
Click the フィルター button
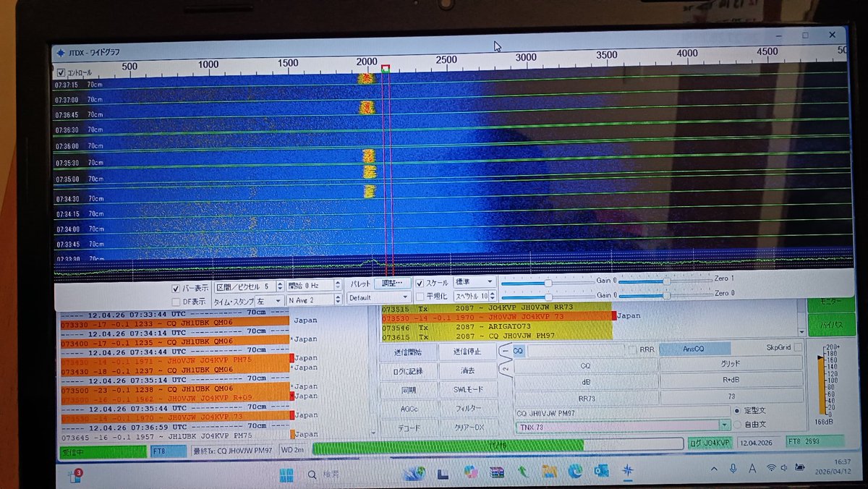[468, 409]
